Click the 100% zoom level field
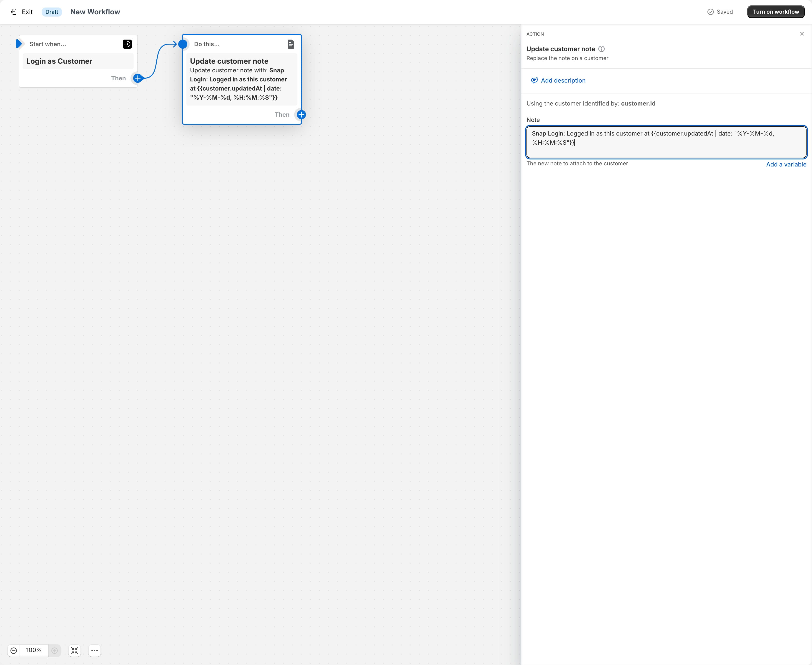812x665 pixels. click(34, 650)
